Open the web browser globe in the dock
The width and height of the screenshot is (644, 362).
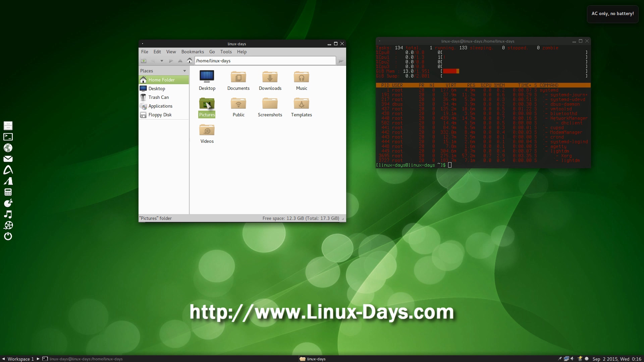tap(8, 148)
